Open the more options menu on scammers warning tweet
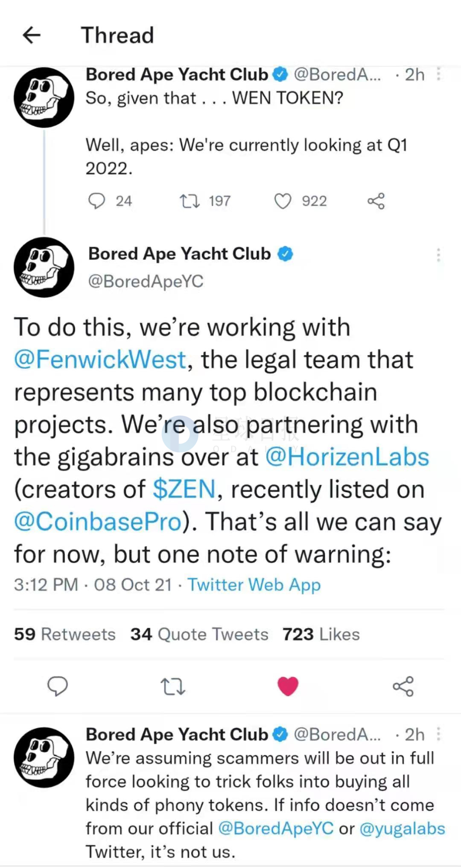The height and width of the screenshot is (868, 461). point(438,734)
